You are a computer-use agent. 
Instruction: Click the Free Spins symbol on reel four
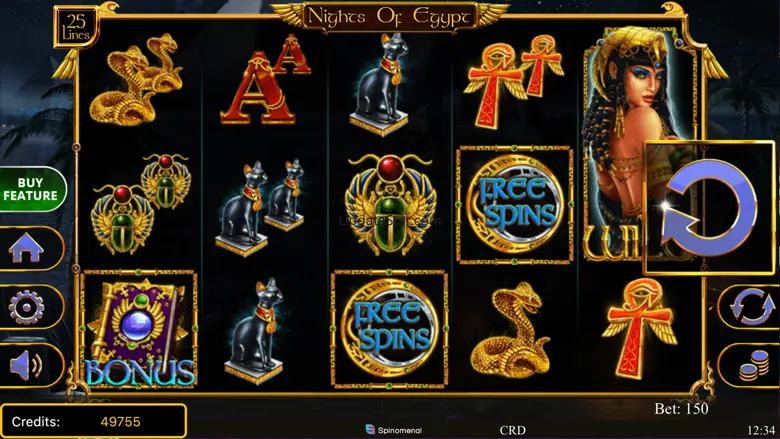[514, 204]
